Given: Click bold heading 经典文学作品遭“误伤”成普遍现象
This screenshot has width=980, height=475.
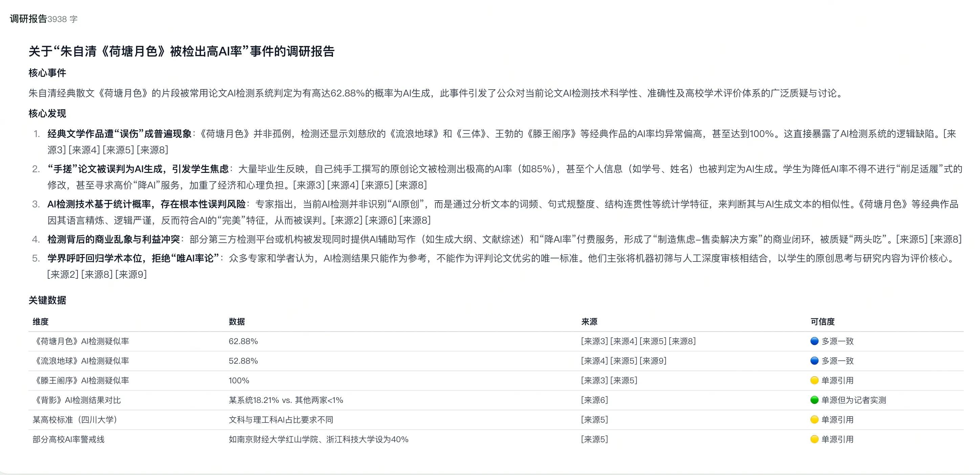Looking at the screenshot, I should [x=119, y=134].
